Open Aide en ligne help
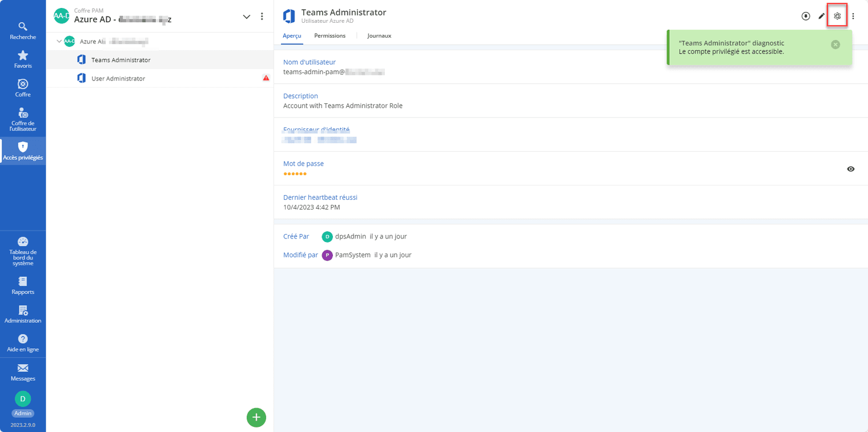Image resolution: width=868 pixels, height=432 pixels. (x=23, y=343)
